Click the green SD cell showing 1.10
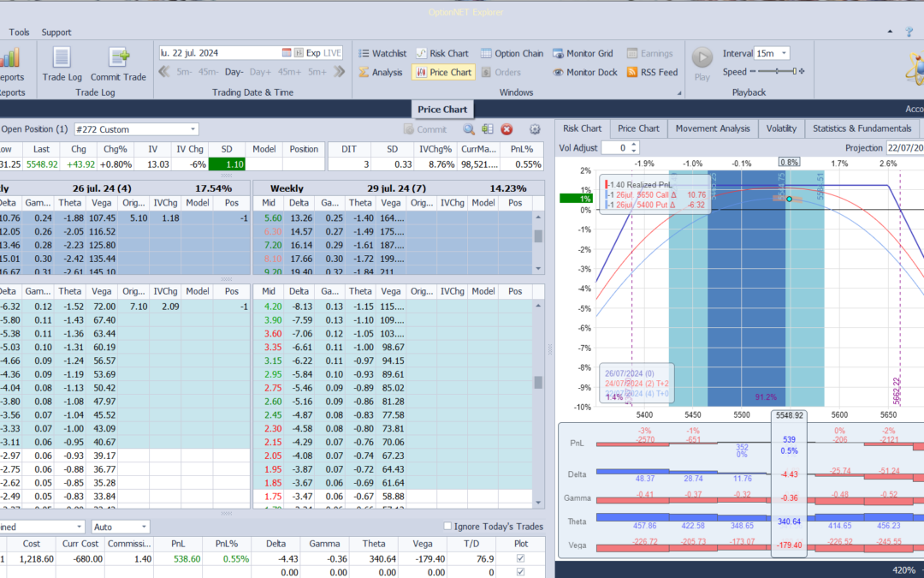924x578 pixels. pos(226,164)
